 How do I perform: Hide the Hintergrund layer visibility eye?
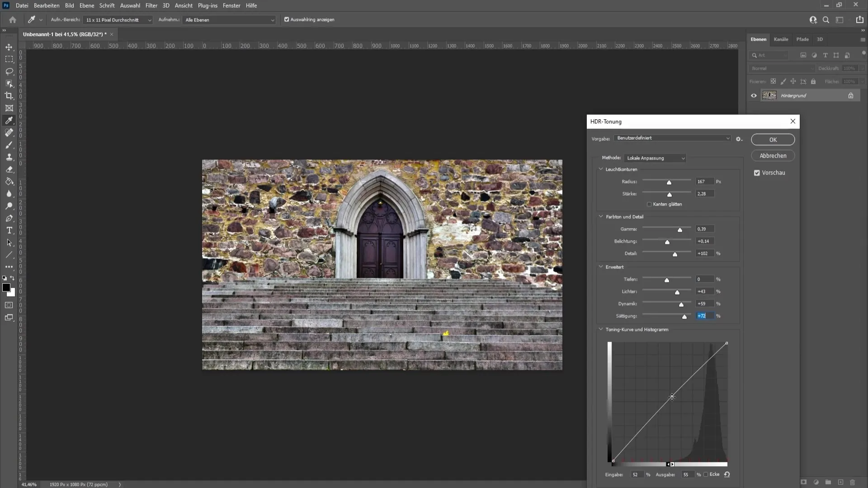[754, 96]
